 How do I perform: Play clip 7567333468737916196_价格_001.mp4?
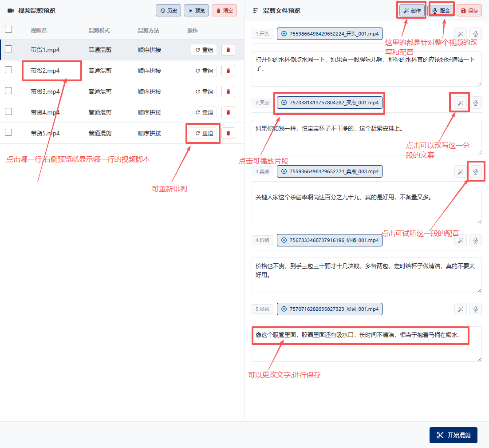(330, 240)
